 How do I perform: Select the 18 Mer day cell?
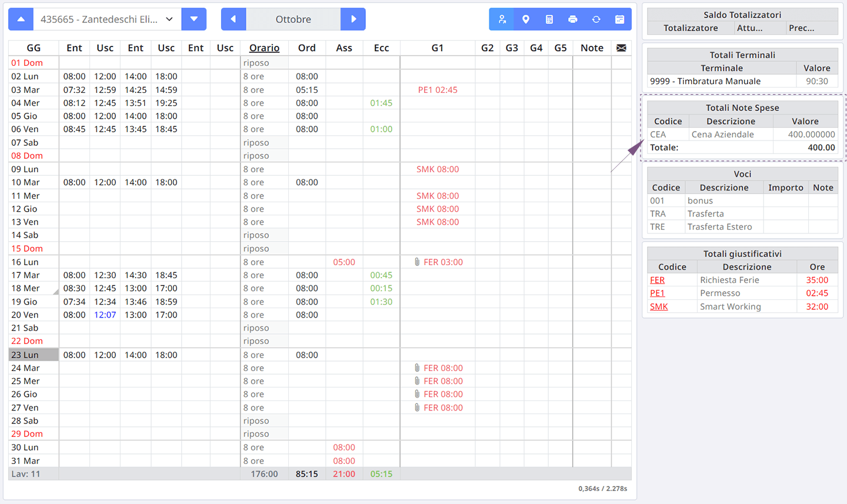34,289
